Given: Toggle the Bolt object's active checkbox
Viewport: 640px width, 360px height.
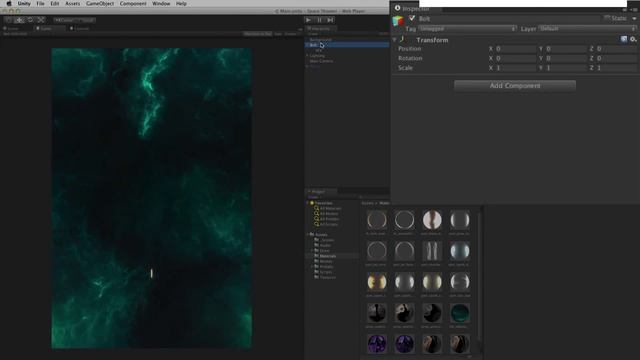Looking at the screenshot, I should coord(412,18).
